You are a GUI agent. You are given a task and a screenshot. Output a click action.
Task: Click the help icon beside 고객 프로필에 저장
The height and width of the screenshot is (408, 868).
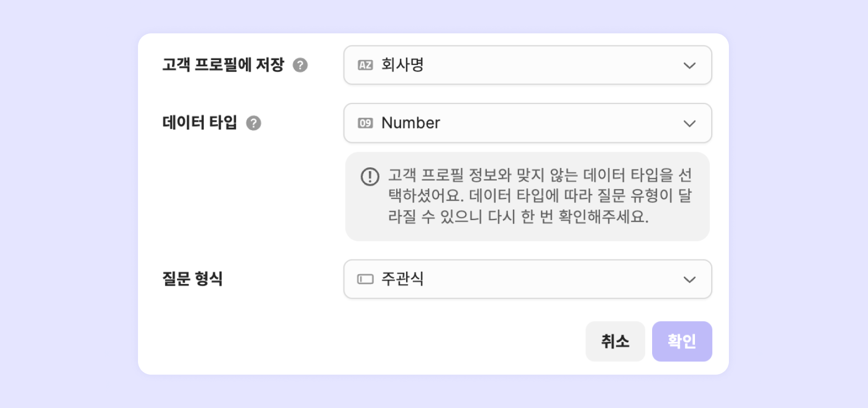[300, 65]
